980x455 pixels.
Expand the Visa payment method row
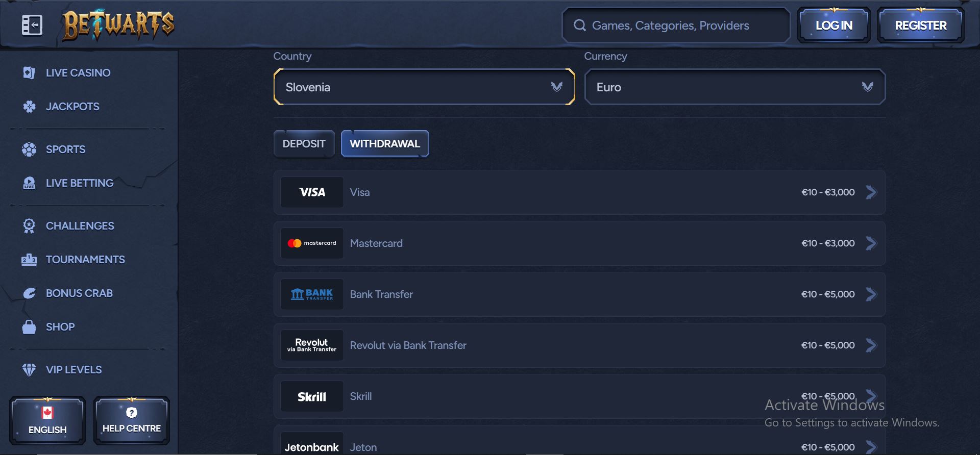click(x=579, y=192)
